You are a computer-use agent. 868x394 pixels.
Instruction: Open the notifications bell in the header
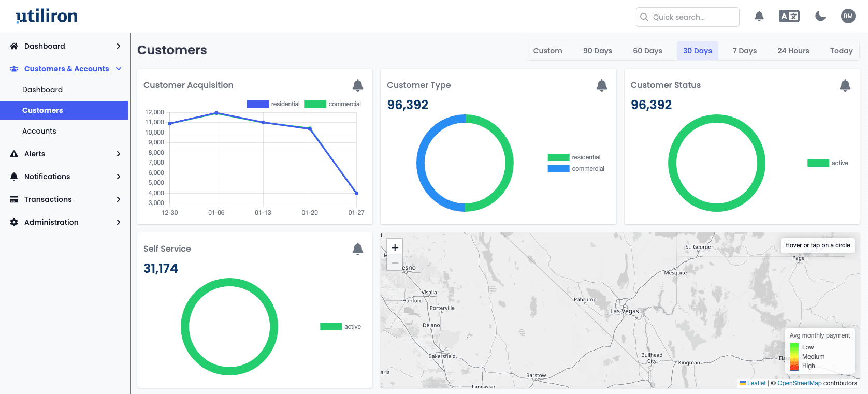pos(759,17)
